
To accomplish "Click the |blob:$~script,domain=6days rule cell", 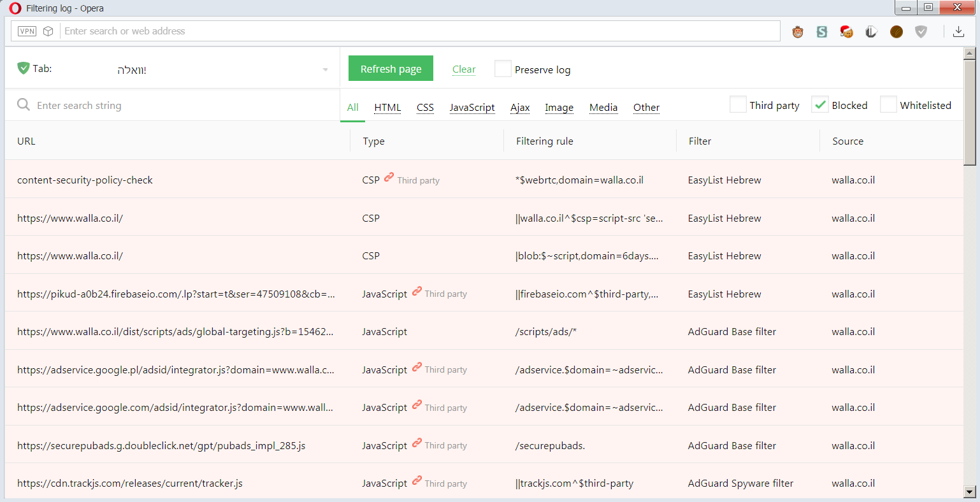I will pos(587,255).
